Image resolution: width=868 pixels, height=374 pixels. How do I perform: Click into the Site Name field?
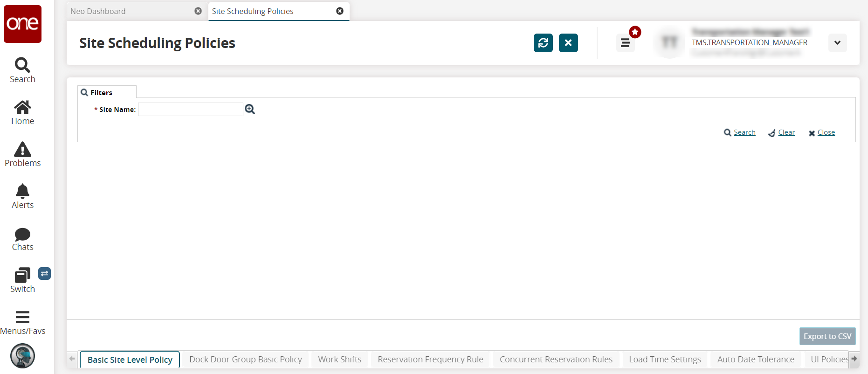[190, 110]
